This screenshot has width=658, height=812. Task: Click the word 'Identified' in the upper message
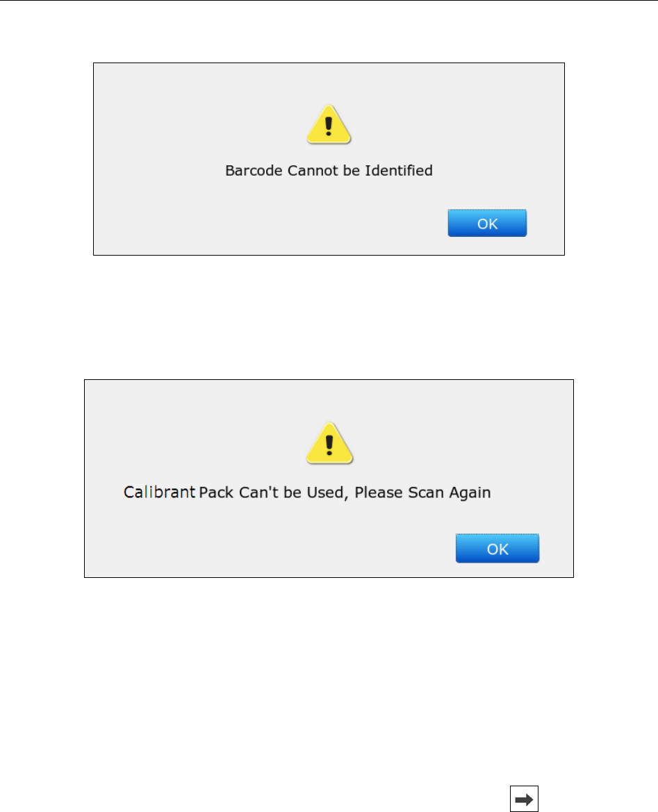coord(398,170)
